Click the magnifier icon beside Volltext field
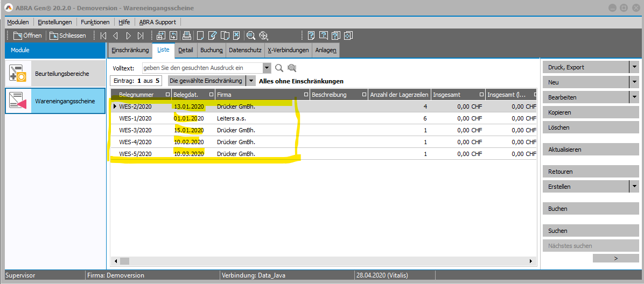The height and width of the screenshot is (284, 644). point(279,68)
